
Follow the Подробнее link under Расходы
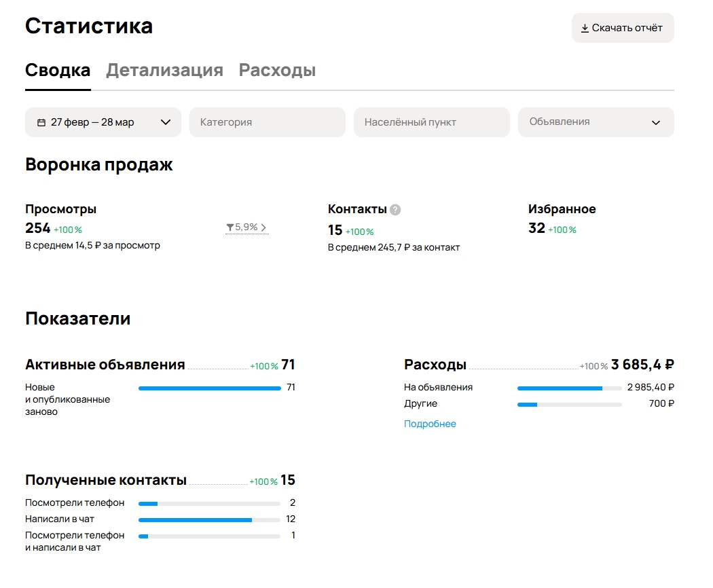tap(430, 424)
